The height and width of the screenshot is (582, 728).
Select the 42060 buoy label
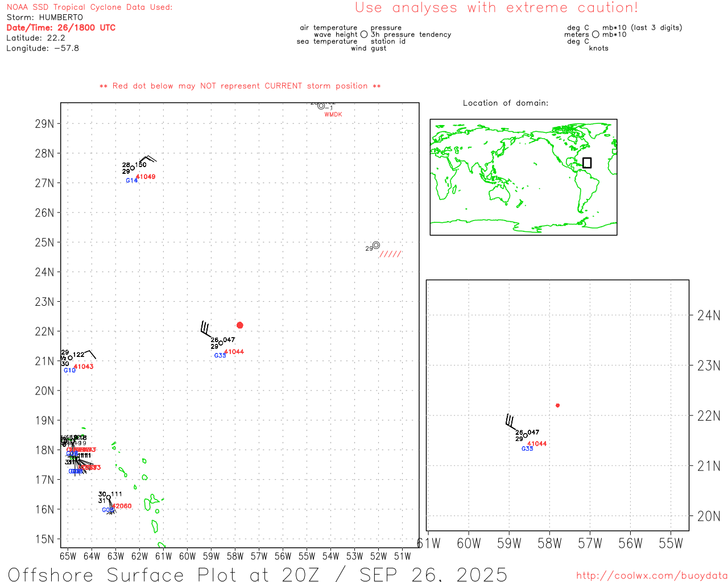click(x=122, y=506)
